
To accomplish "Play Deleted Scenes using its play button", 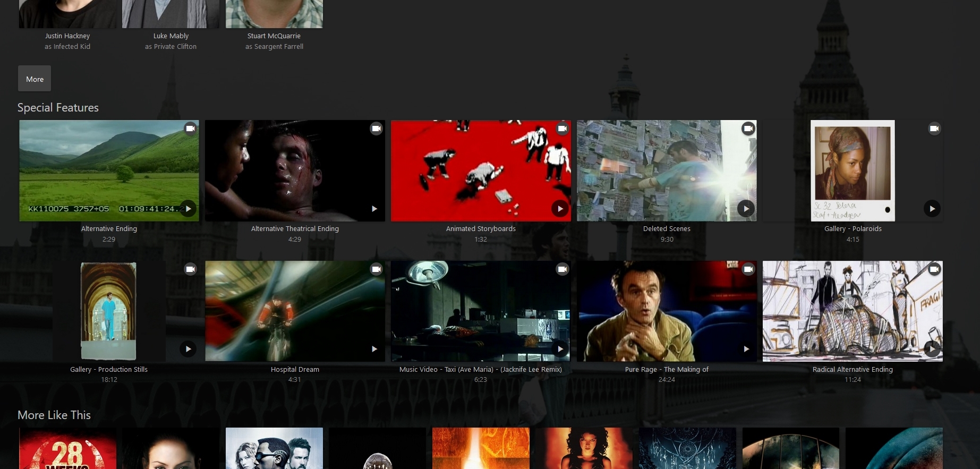I will (746, 208).
